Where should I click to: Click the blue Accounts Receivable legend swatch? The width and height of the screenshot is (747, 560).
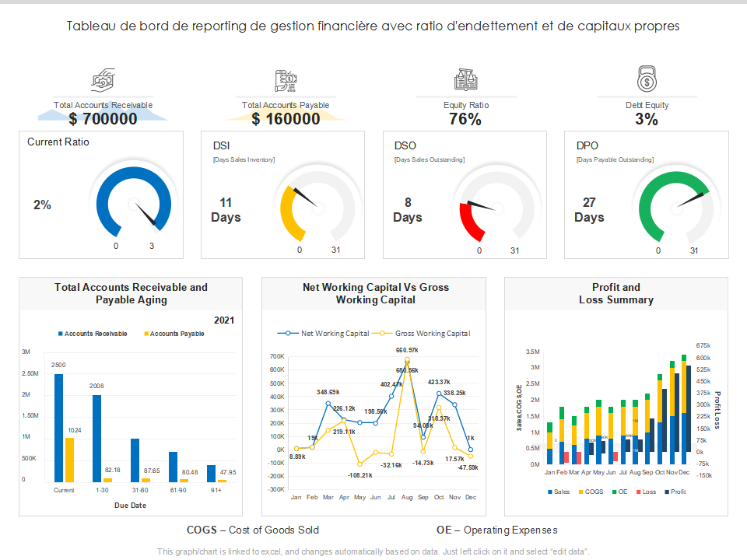[61, 334]
